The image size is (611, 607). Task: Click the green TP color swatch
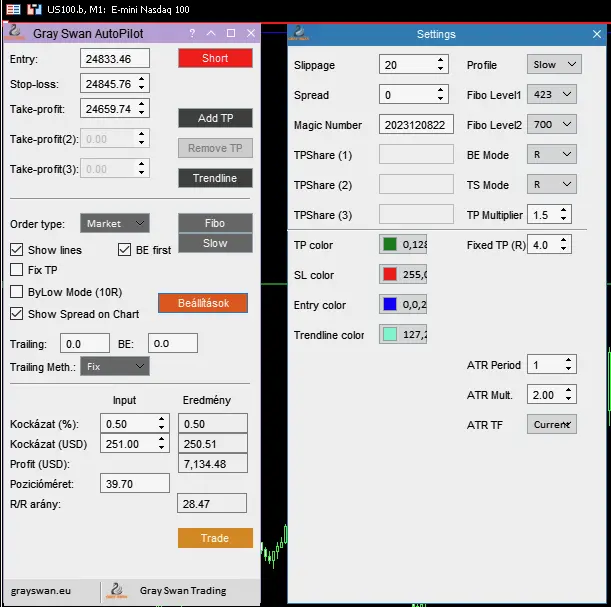tap(390, 244)
